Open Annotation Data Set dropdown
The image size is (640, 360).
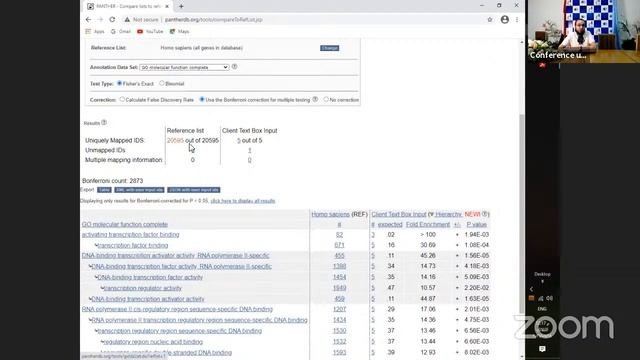(x=184, y=67)
